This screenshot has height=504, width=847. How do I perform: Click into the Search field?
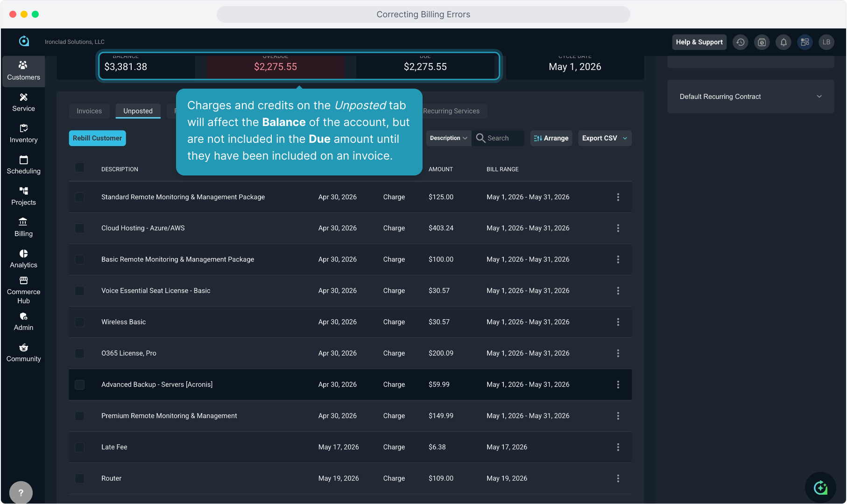[x=498, y=138]
